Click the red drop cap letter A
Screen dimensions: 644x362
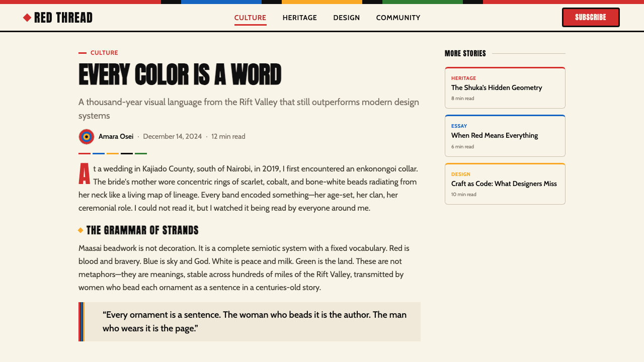pos(85,174)
